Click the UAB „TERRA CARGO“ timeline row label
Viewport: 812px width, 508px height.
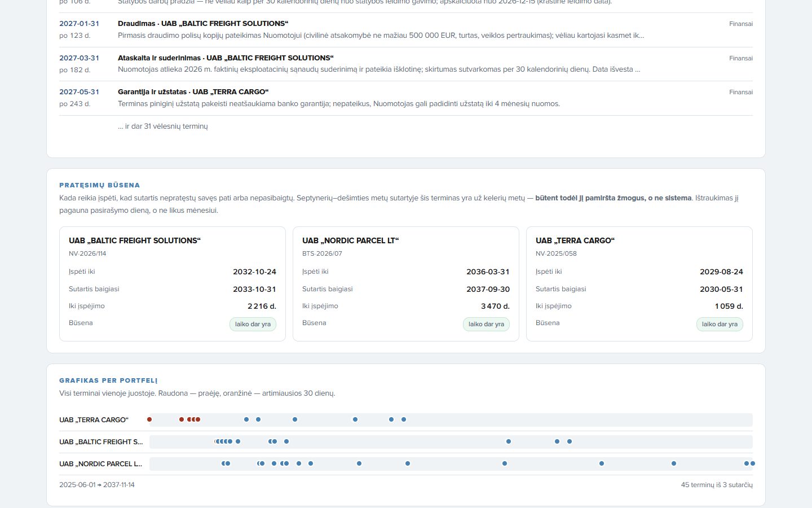pos(94,420)
